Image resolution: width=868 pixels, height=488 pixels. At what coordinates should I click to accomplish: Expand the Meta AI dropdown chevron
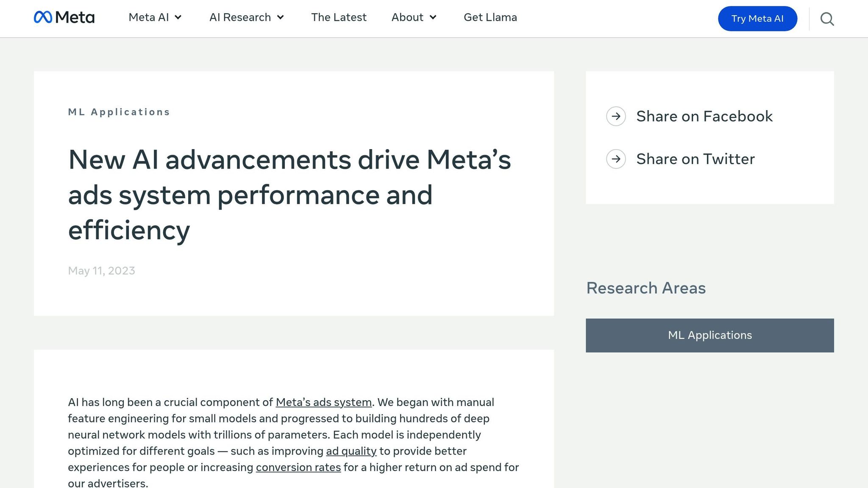[x=178, y=17]
